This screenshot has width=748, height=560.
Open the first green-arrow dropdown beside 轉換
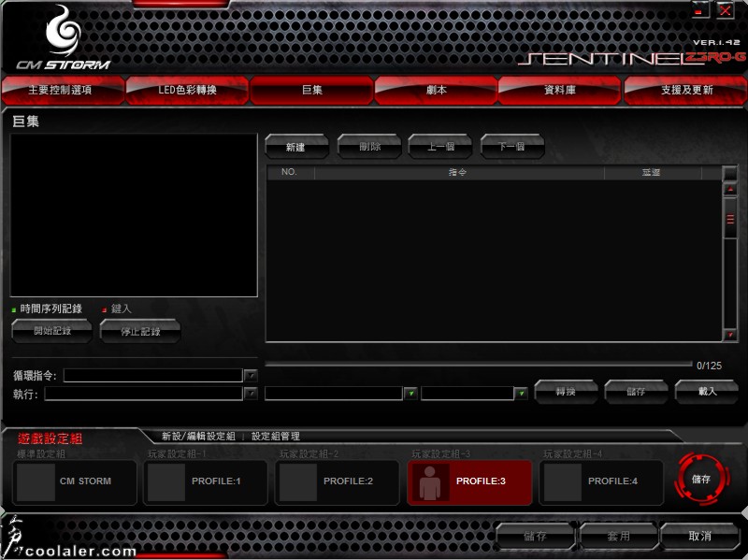(410, 394)
